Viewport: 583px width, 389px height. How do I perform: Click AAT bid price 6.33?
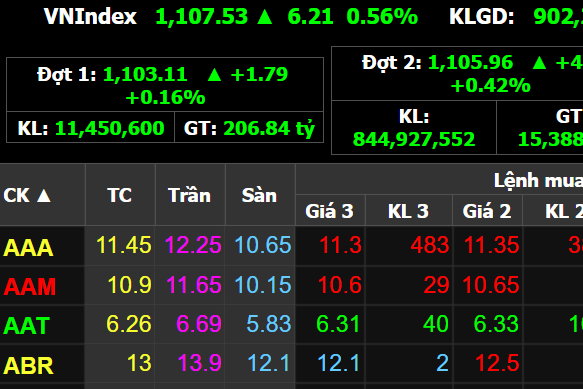tap(496, 324)
